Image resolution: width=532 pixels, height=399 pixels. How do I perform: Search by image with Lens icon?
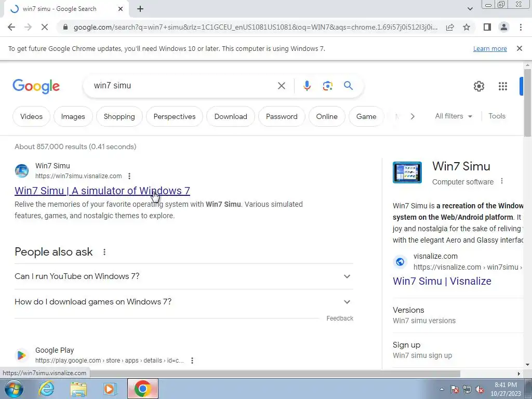click(327, 86)
